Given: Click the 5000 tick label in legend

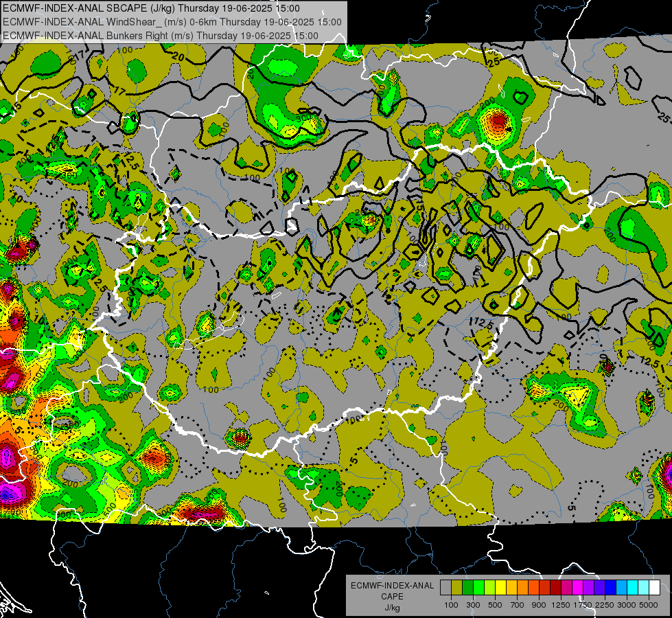Looking at the screenshot, I should click(x=649, y=605).
